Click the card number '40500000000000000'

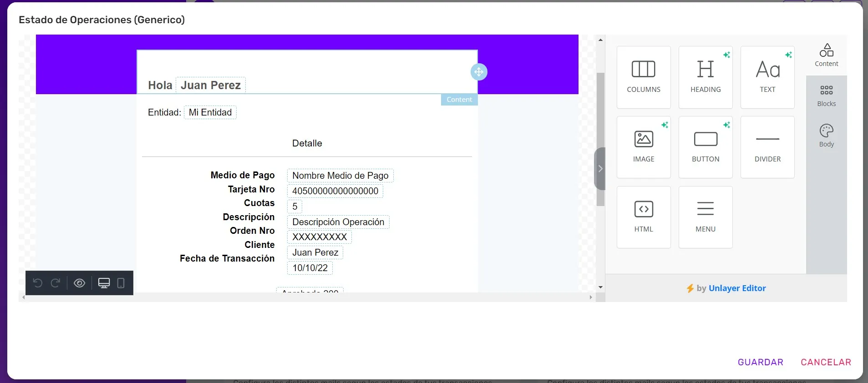click(x=335, y=191)
